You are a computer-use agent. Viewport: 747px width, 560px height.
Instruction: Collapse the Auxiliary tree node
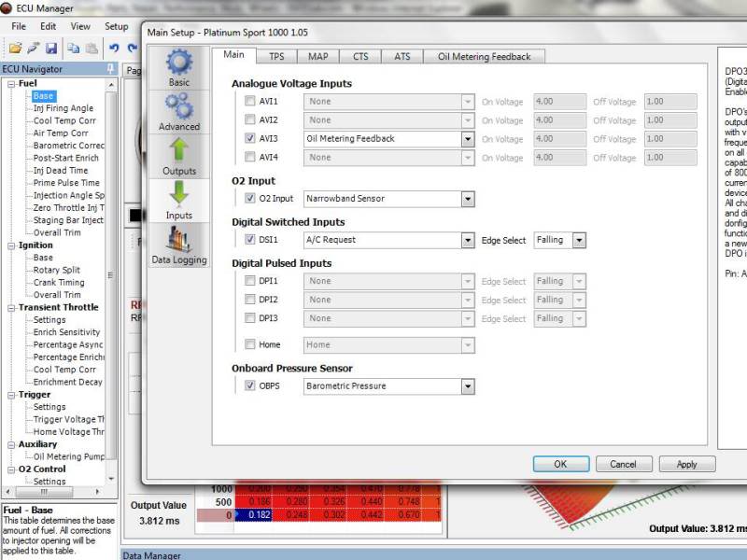tap(11, 445)
